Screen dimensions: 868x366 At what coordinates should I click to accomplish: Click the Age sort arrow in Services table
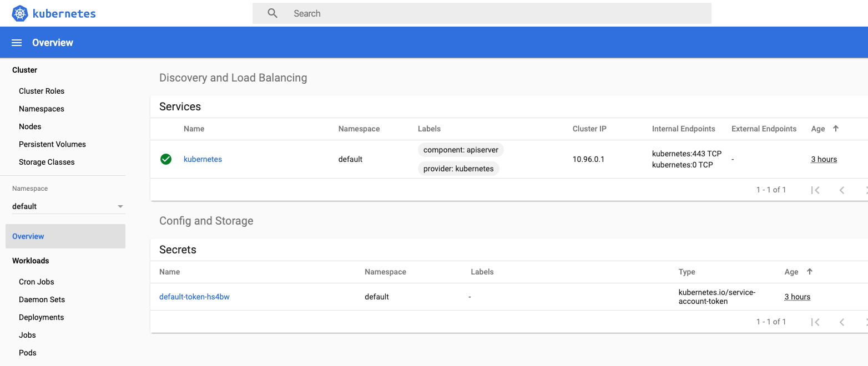(836, 128)
